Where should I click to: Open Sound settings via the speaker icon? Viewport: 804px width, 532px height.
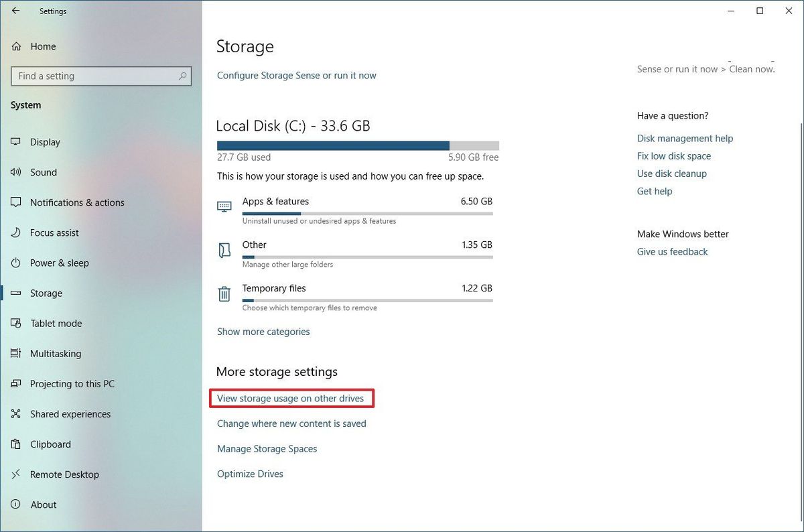tap(15, 172)
